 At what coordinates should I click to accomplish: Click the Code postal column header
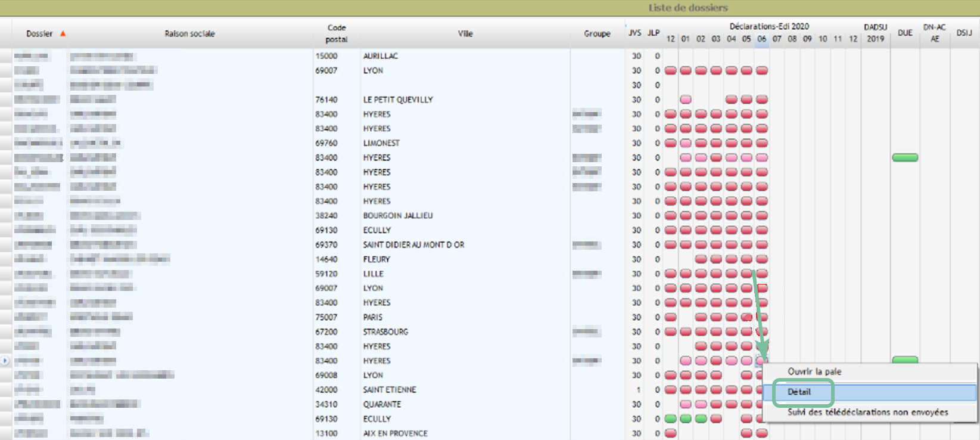click(336, 33)
